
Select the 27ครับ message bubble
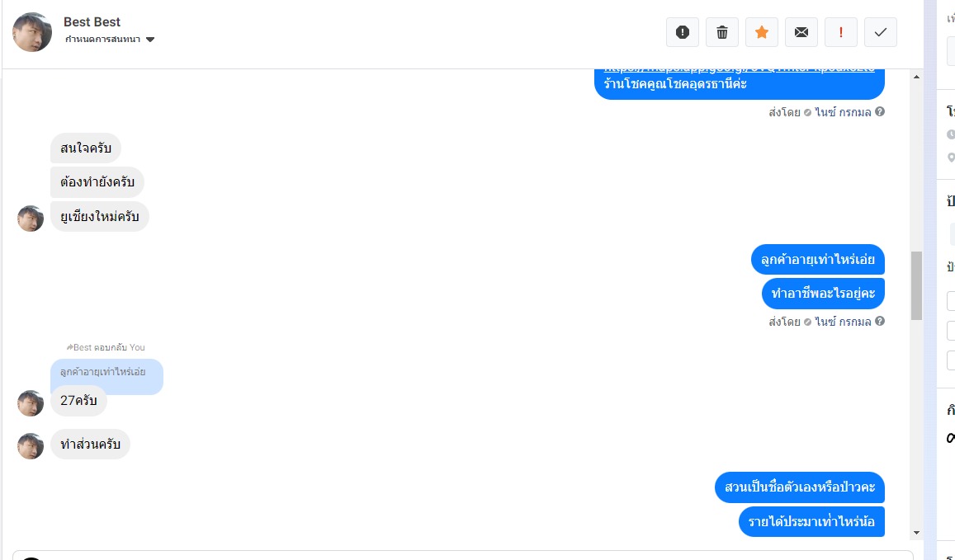(x=78, y=401)
